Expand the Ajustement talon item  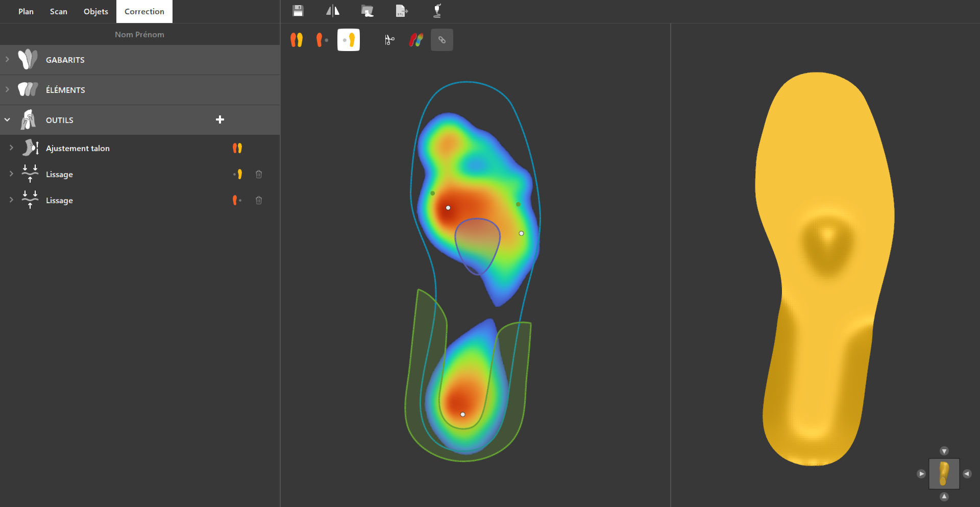(11, 148)
